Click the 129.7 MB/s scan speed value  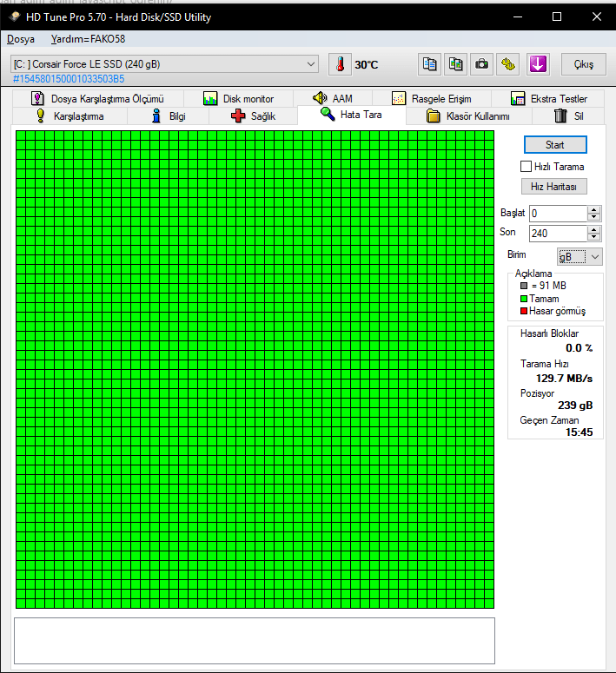[x=564, y=378]
